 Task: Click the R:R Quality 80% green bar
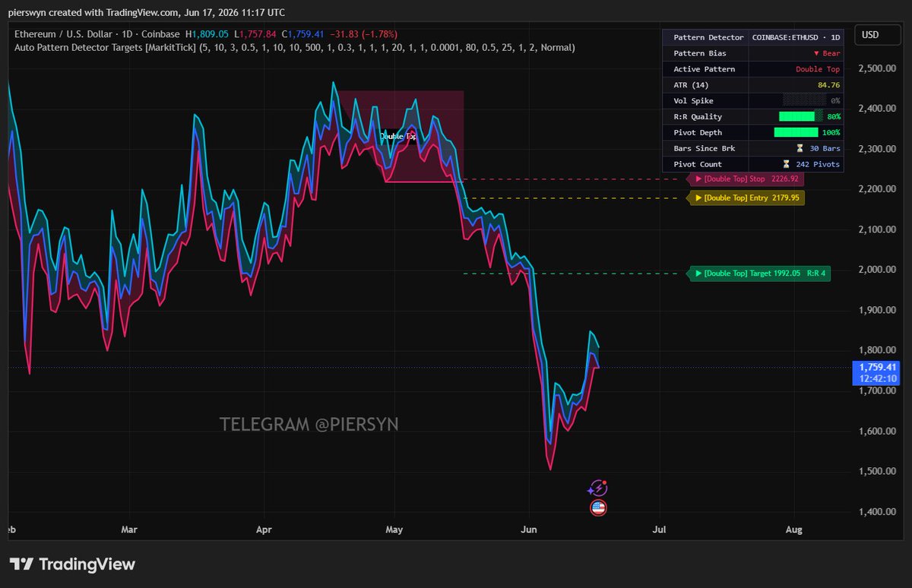(x=801, y=117)
